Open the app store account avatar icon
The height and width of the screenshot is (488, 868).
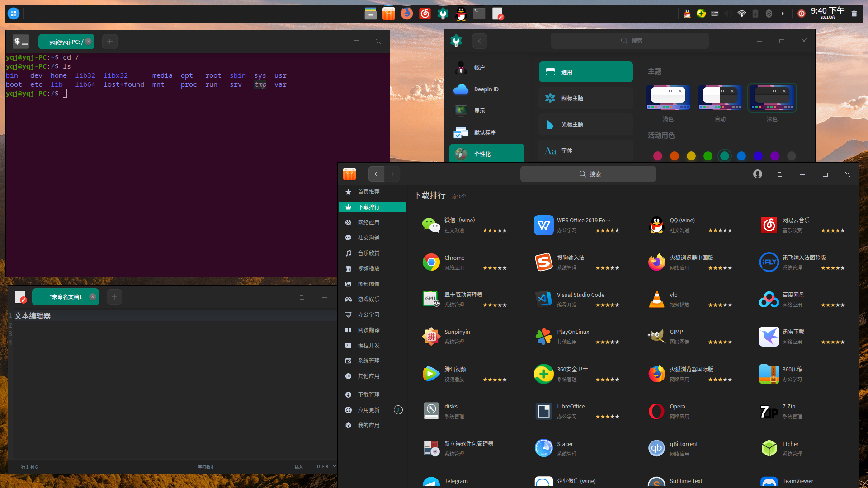tap(758, 174)
